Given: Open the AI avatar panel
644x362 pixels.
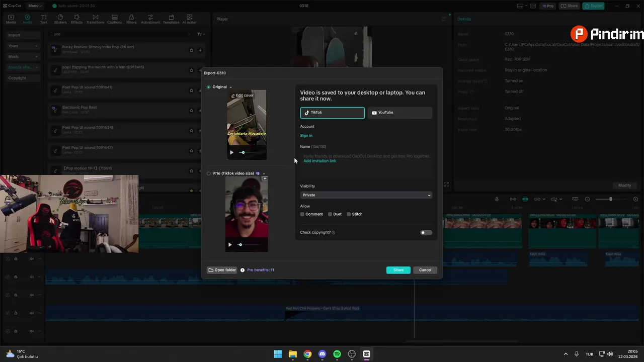Looking at the screenshot, I should (189, 19).
